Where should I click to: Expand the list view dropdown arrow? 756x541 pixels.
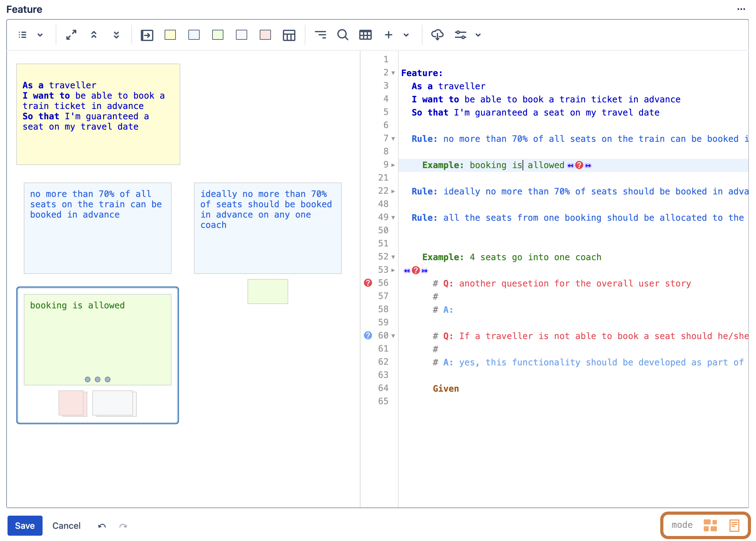click(x=40, y=35)
